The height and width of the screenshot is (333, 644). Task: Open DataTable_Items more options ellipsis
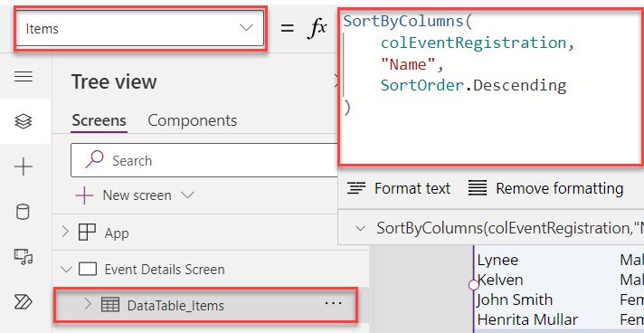click(x=333, y=303)
